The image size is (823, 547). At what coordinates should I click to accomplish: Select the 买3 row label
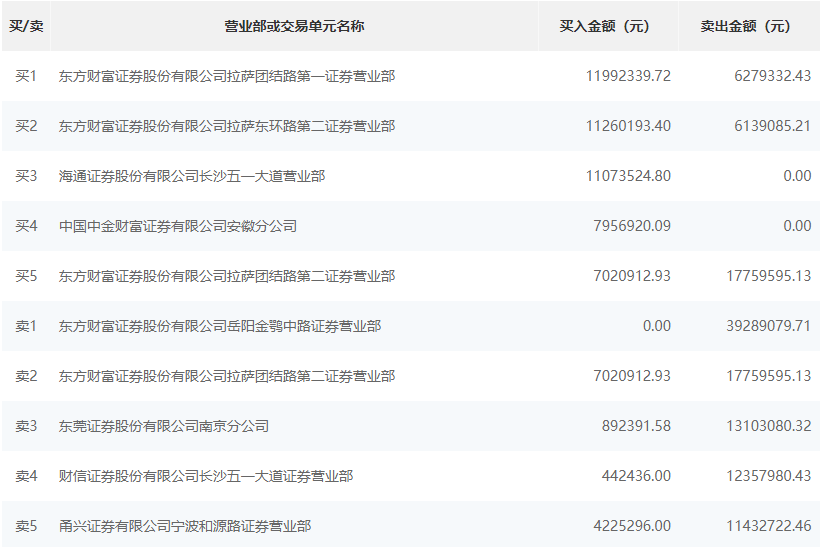pos(26,176)
